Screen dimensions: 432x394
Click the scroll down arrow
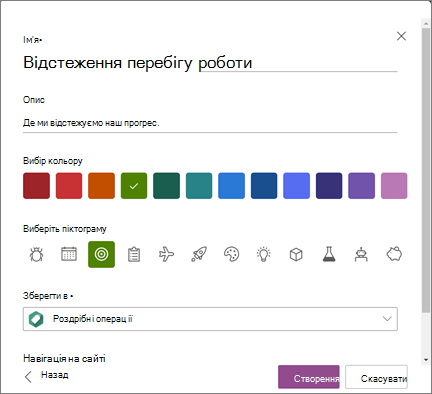coord(426,360)
